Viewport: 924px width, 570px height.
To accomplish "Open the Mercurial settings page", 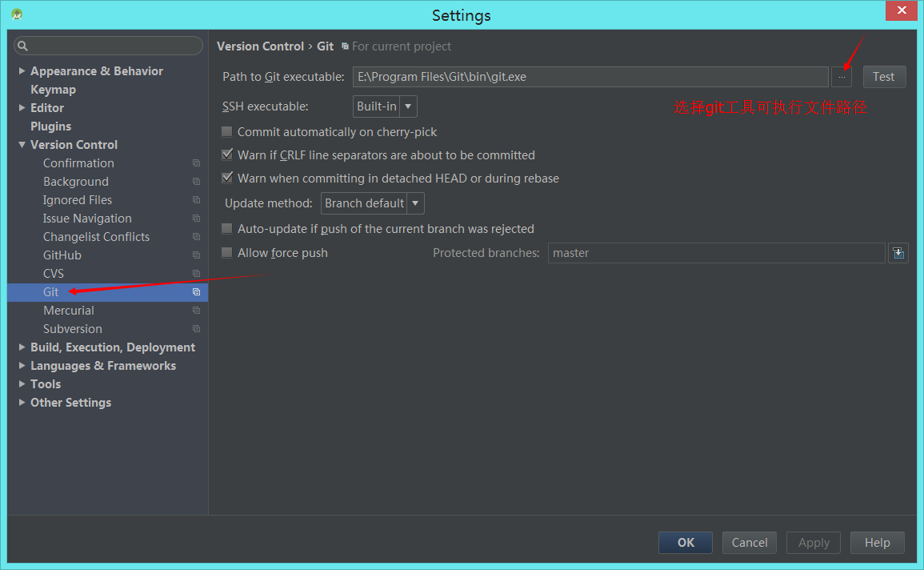I will point(68,311).
